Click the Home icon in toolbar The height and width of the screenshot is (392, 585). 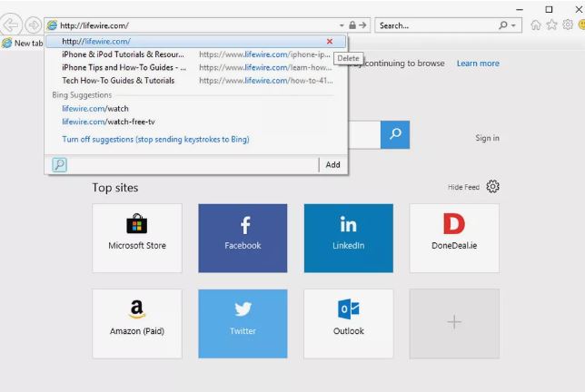pyautogui.click(x=536, y=25)
